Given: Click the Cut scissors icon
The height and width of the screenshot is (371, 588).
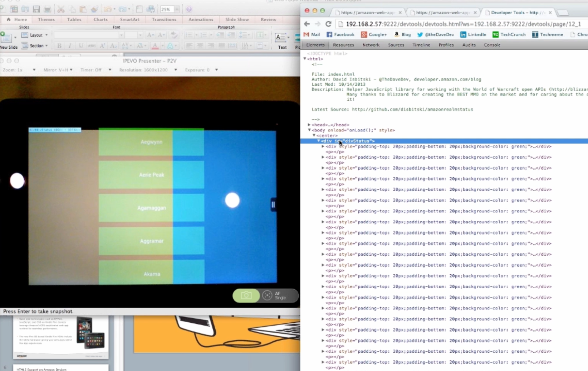Looking at the screenshot, I should [61, 9].
